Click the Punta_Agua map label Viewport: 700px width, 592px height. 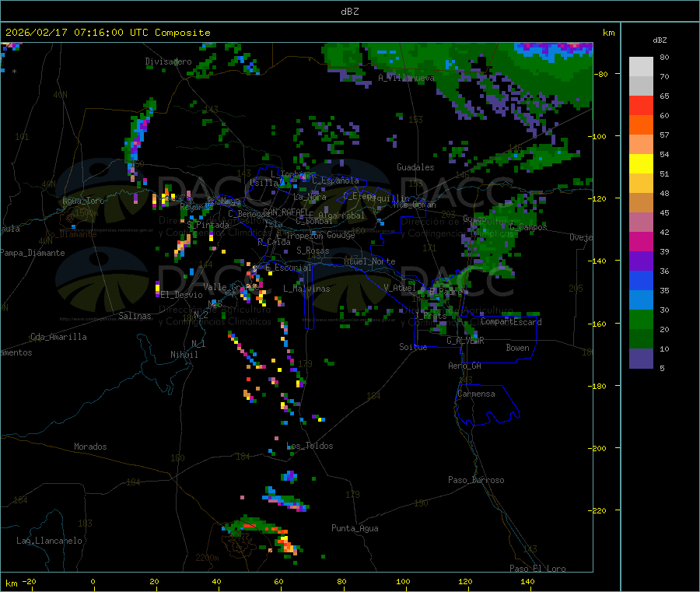355,528
